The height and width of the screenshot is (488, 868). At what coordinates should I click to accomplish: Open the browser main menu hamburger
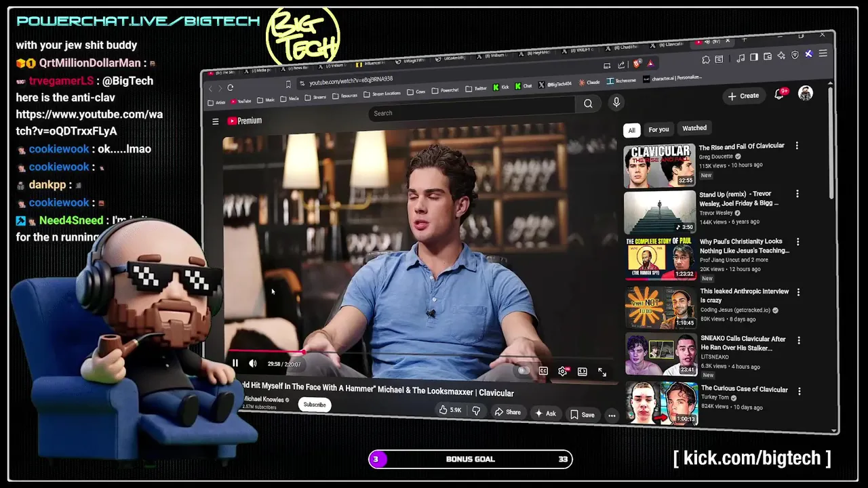(823, 54)
